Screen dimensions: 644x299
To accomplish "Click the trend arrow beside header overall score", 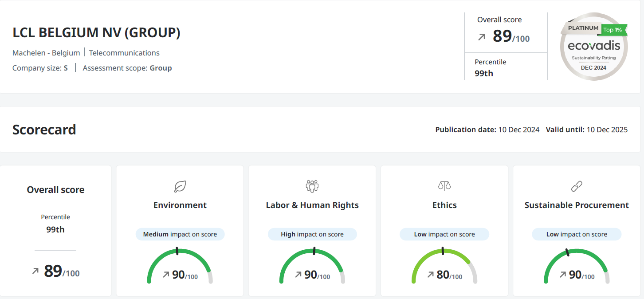I will (x=482, y=37).
